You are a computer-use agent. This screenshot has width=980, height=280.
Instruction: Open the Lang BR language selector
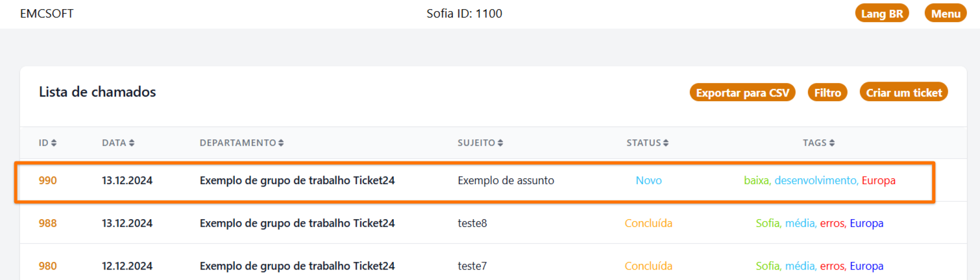pos(882,14)
